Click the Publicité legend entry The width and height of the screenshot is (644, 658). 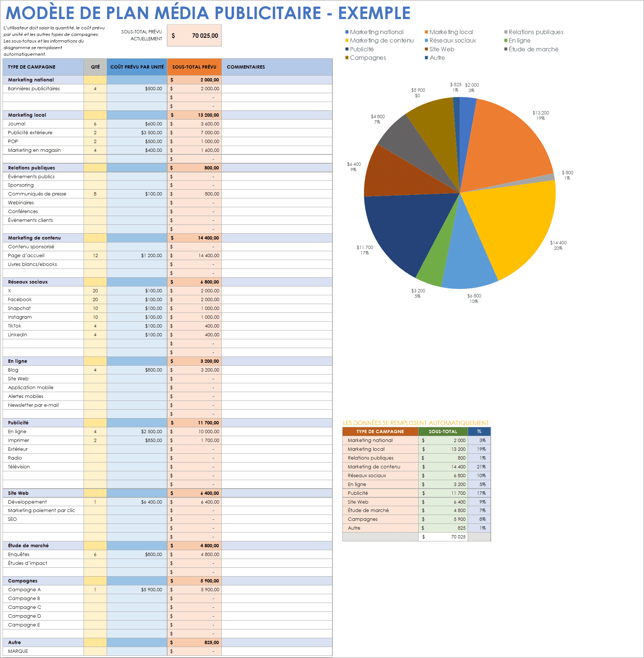click(x=360, y=49)
